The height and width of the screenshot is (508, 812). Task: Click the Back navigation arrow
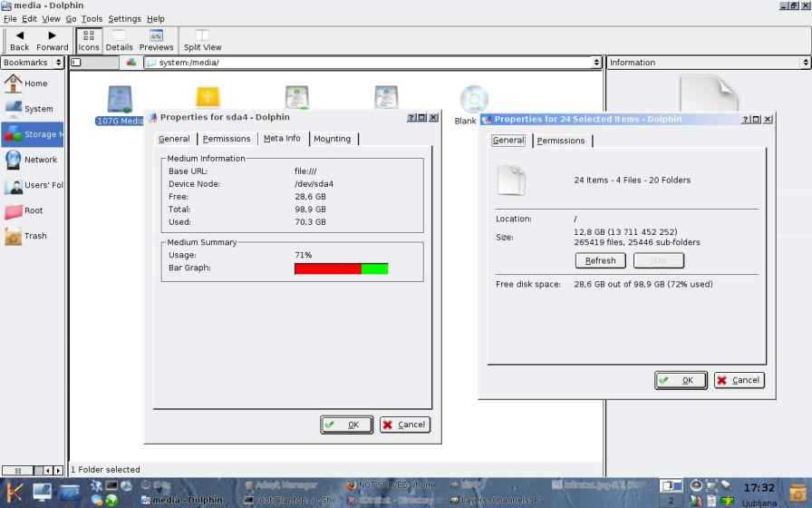pos(19,40)
